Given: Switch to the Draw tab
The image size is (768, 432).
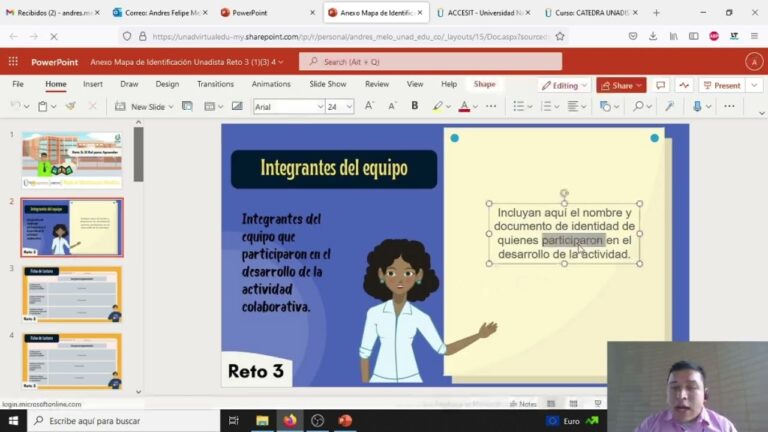Looking at the screenshot, I should pyautogui.click(x=129, y=84).
